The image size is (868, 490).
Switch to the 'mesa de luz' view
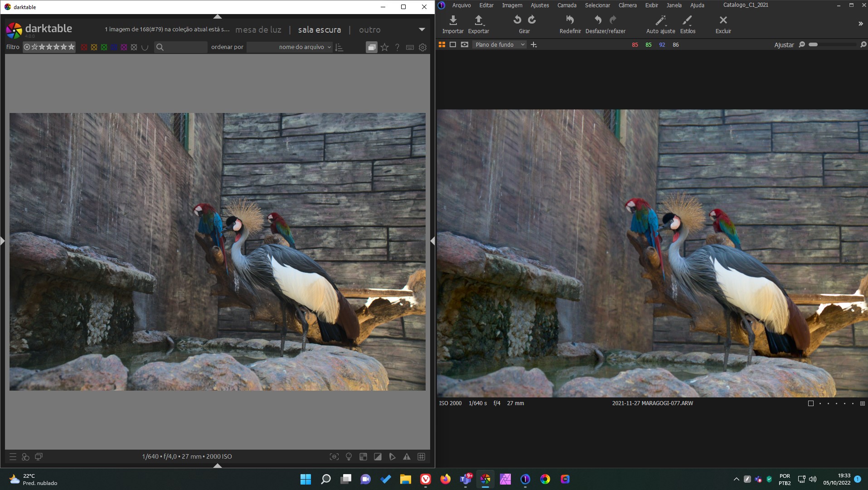pos(258,30)
